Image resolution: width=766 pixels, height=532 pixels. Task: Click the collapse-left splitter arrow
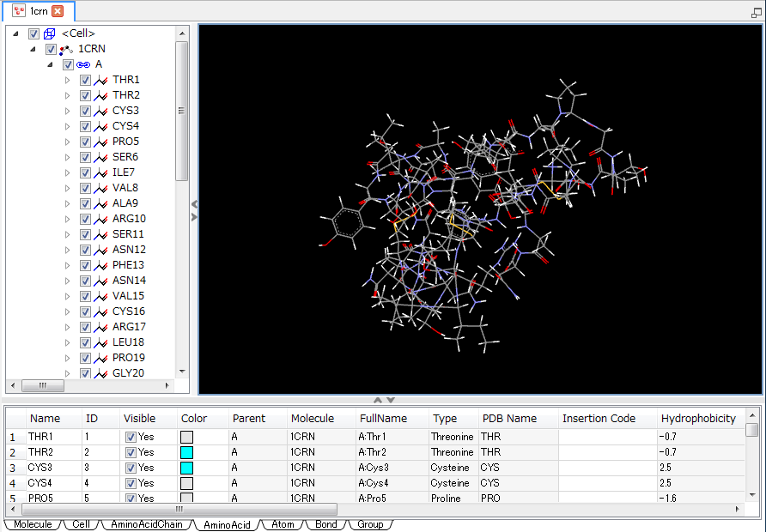[x=194, y=204]
